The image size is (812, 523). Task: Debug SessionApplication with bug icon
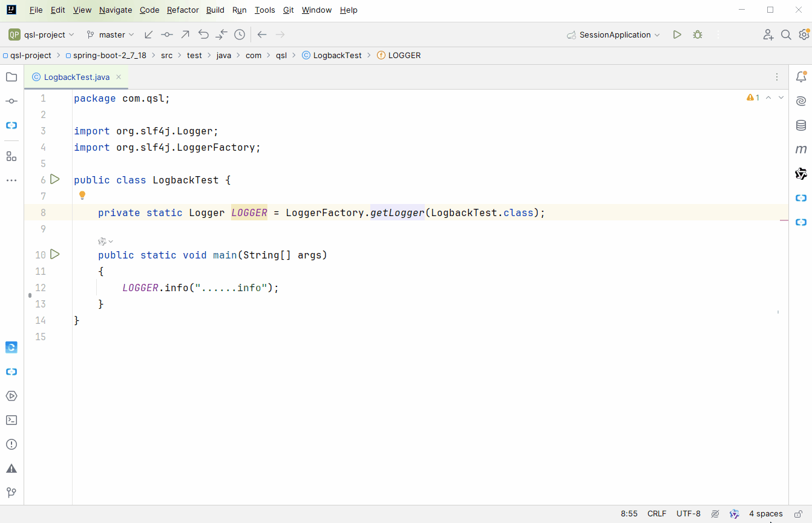698,35
